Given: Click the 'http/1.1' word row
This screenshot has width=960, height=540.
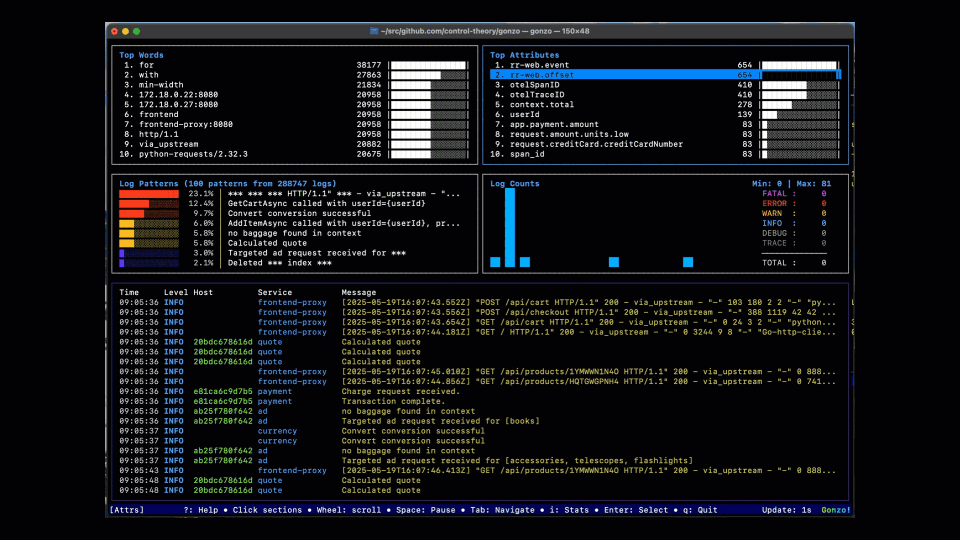Looking at the screenshot, I should point(295,134).
